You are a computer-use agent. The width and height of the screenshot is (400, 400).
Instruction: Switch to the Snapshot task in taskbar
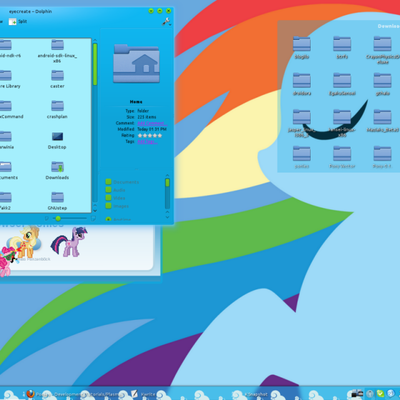pyautogui.click(x=256, y=394)
